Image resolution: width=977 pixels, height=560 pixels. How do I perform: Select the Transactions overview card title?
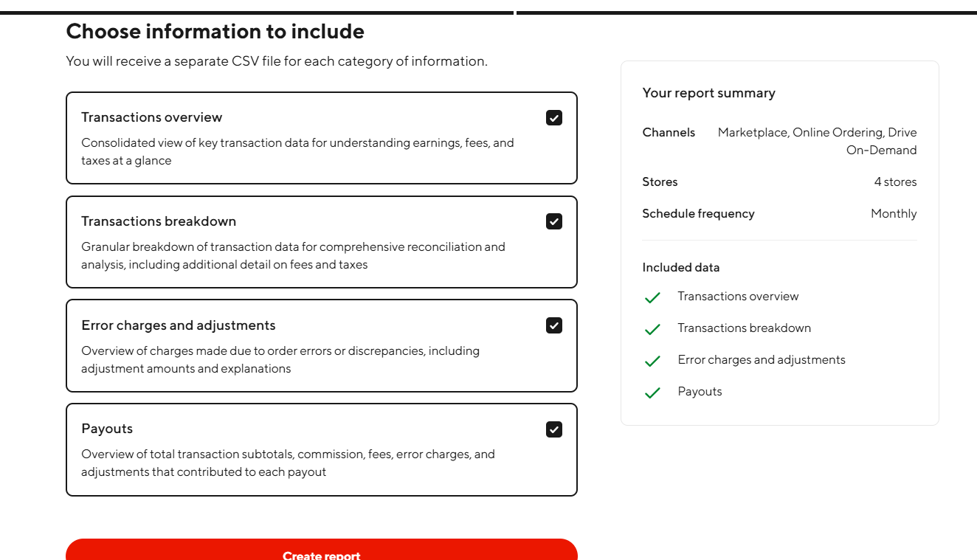coord(152,117)
